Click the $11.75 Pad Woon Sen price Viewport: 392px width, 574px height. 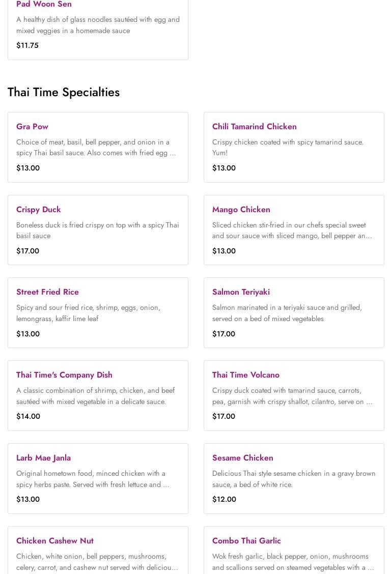click(27, 45)
